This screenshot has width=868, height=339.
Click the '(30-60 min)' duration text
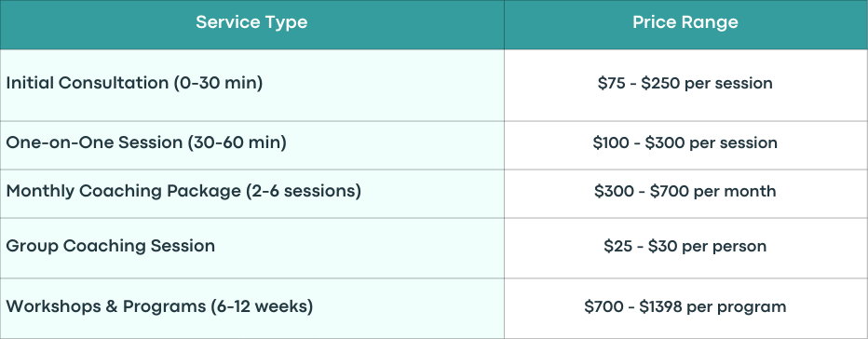237,142
